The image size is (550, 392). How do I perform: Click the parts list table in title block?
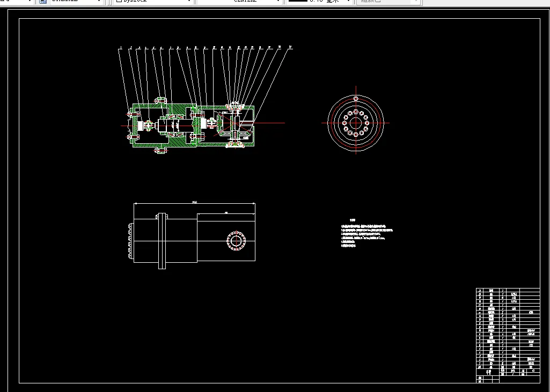(508, 336)
